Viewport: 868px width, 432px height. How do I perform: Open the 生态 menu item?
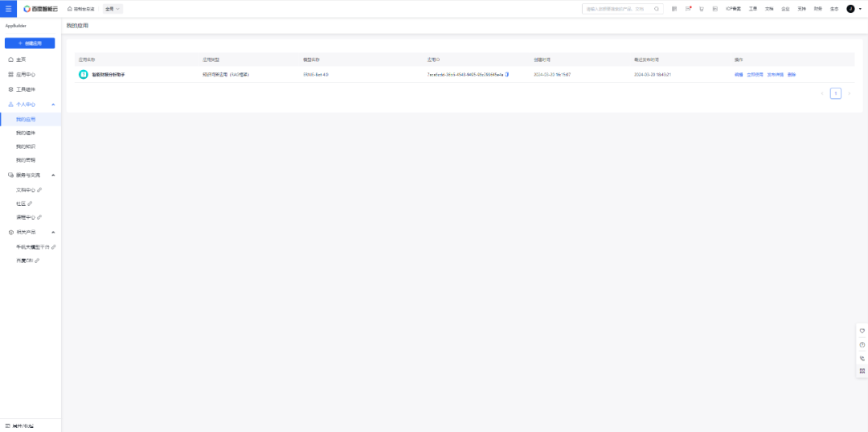pyautogui.click(x=834, y=9)
